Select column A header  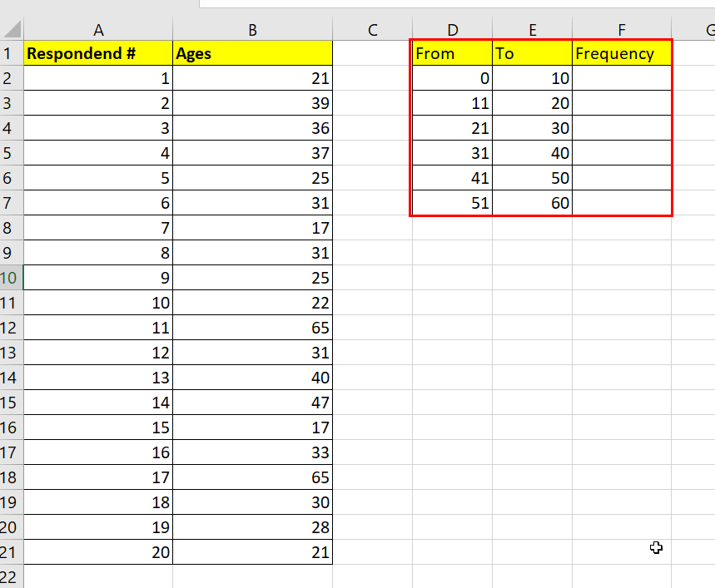(x=98, y=30)
